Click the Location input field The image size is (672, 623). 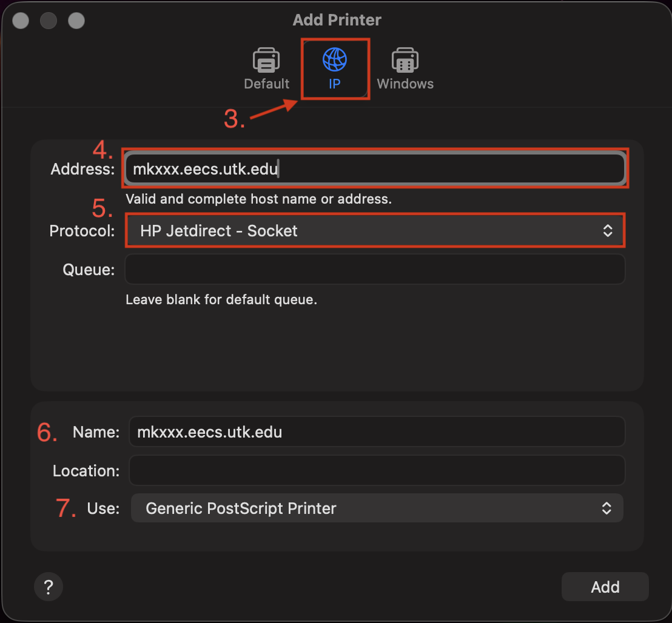click(377, 470)
